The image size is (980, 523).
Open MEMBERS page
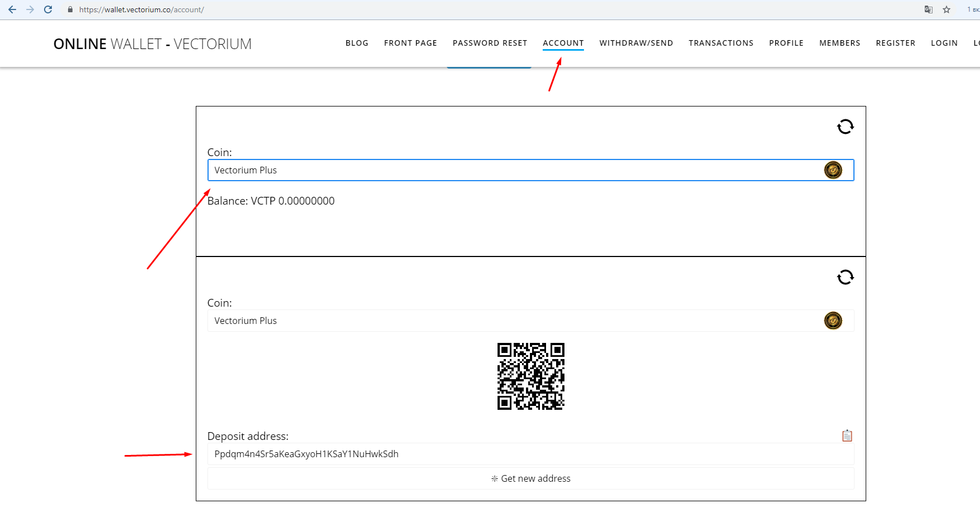840,43
